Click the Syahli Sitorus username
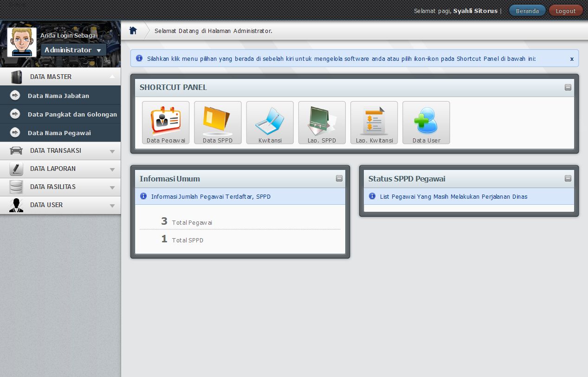 [475, 11]
